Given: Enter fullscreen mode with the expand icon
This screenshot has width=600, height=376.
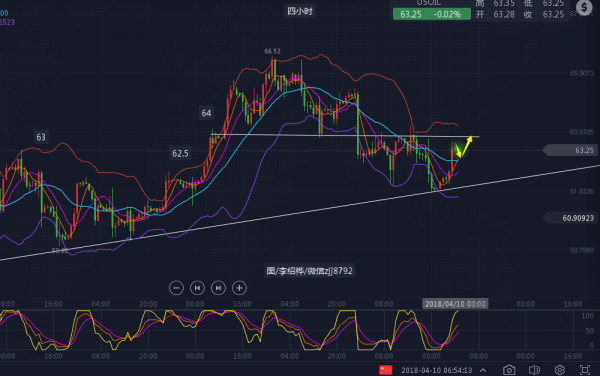Looking at the screenshot, I should pos(585,370).
